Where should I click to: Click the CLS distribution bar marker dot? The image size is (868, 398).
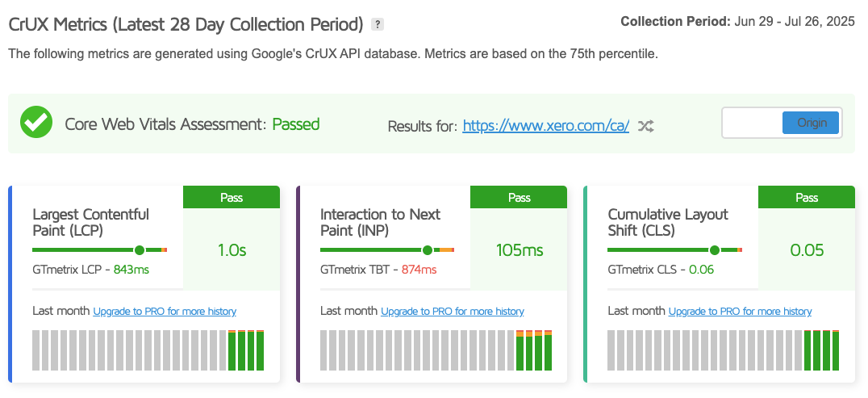pyautogui.click(x=715, y=250)
